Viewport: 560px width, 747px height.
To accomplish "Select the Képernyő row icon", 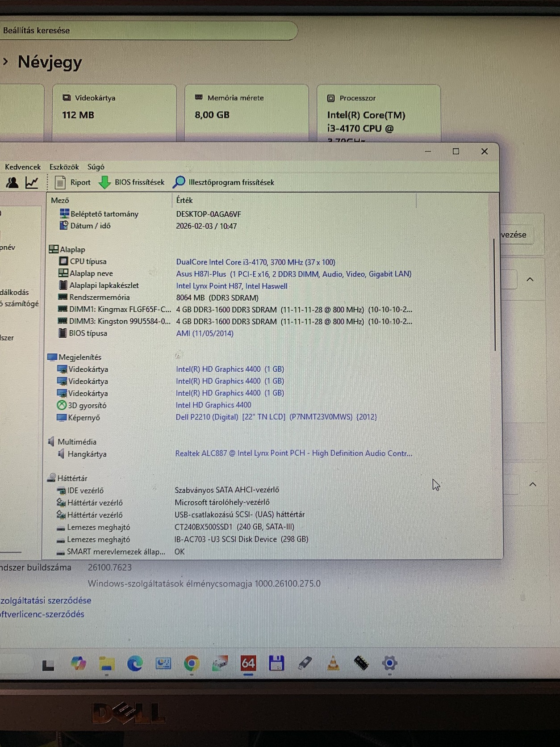I will click(62, 417).
